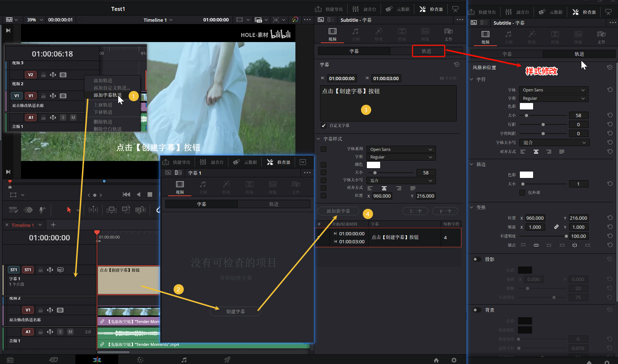Screen dimensions: 618x364
Task: Collapse the 变换 section
Action: 472,207
